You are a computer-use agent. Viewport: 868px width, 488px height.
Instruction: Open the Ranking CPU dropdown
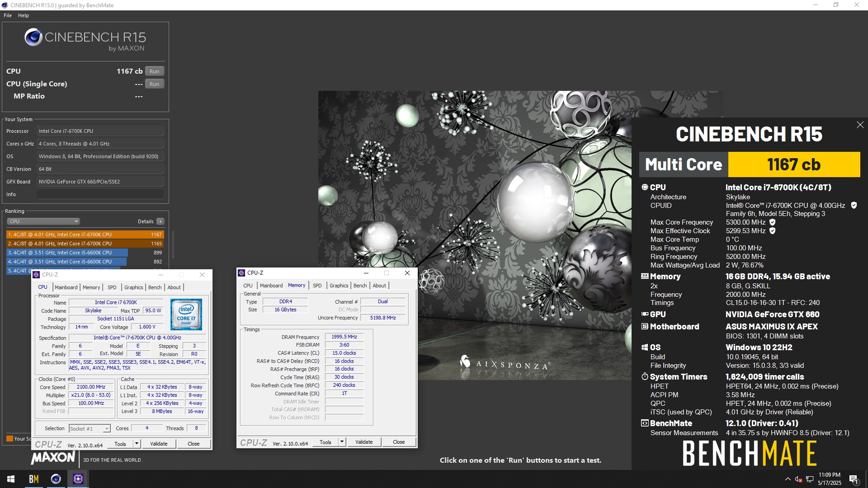tap(43, 221)
